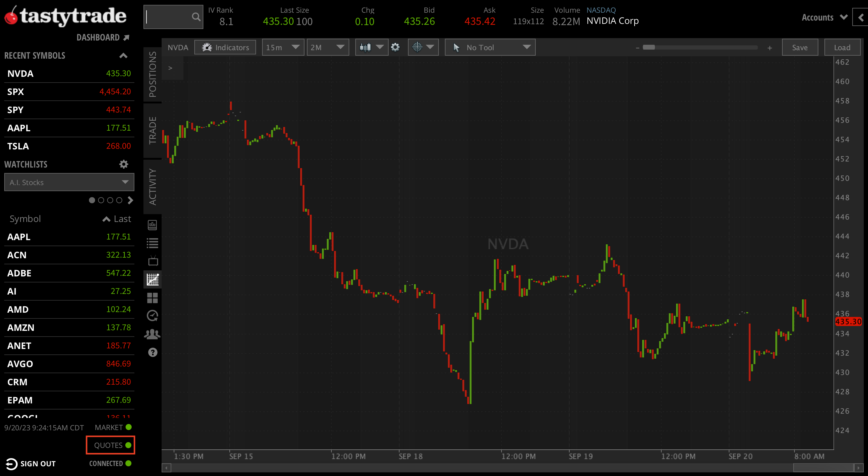
Task: Open the curve analysis panel icon
Action: pos(152,279)
